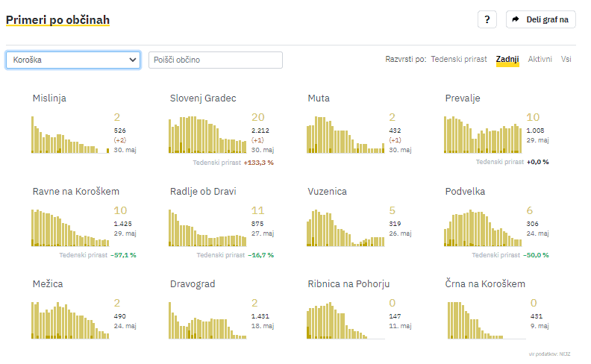Click the share arrow icon
This screenshot has width=591, height=364.
516,20
